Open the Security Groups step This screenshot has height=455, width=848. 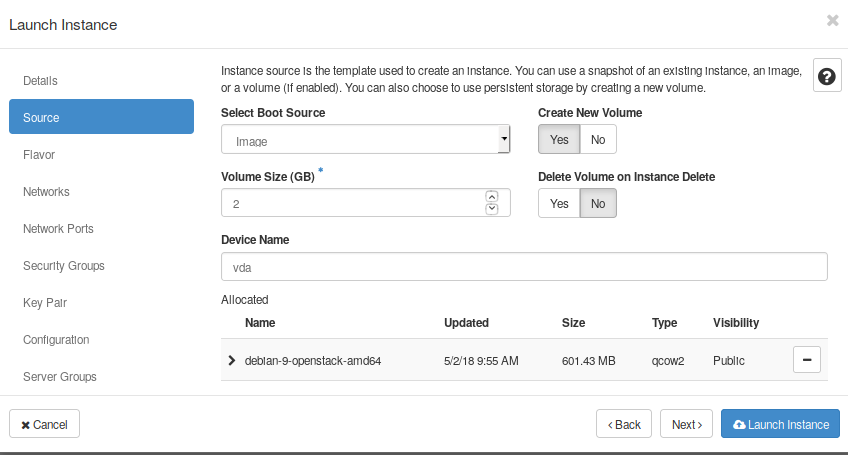coord(64,266)
